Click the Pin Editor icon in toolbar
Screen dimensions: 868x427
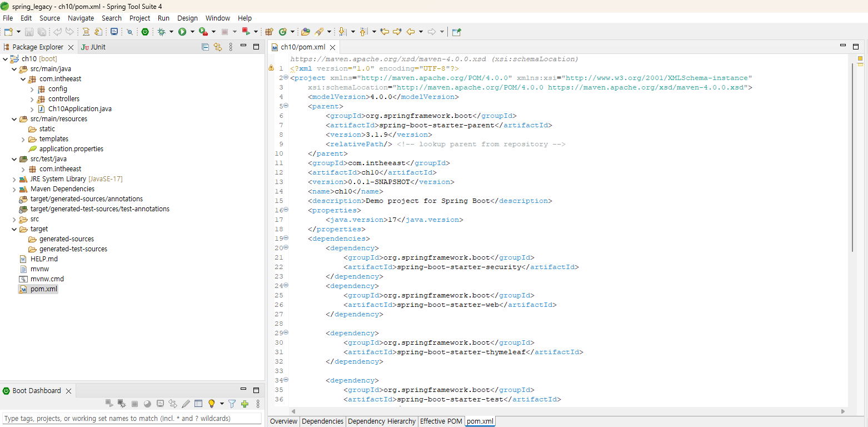(456, 32)
